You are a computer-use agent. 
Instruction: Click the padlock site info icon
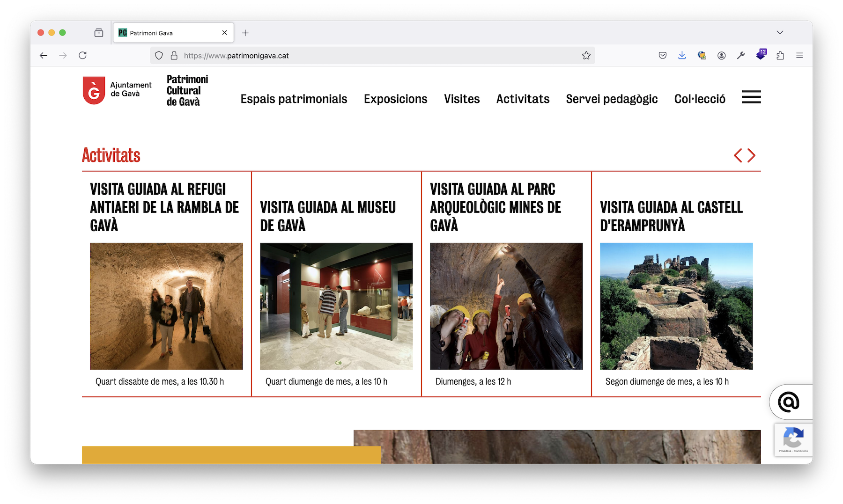coord(174,56)
